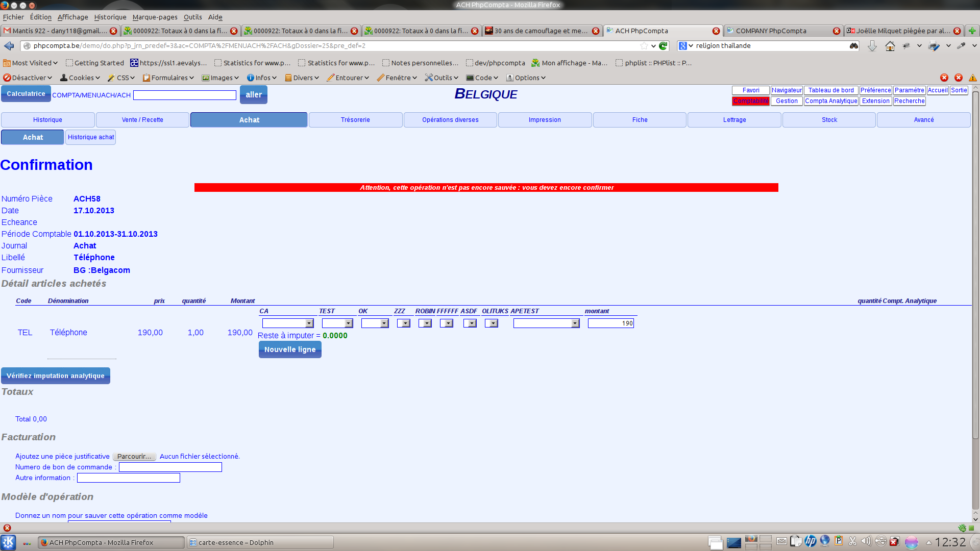This screenshot has width=980, height=551.
Task: Click the yellow warning triangle icon
Action: pyautogui.click(x=973, y=78)
